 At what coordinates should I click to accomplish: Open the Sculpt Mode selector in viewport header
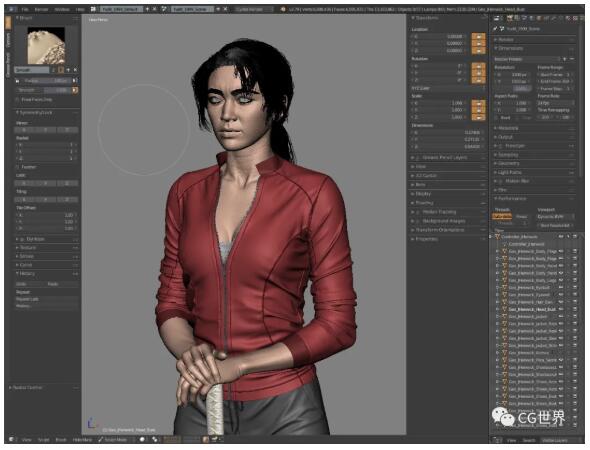click(115, 439)
